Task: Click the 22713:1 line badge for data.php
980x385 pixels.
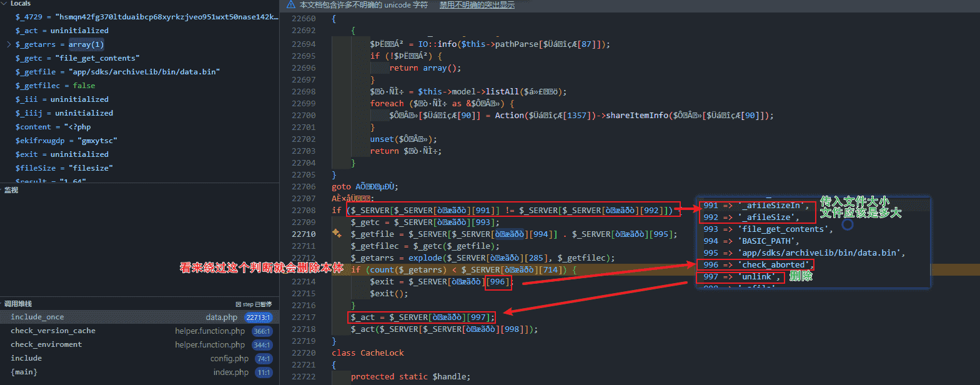Action: tap(258, 317)
